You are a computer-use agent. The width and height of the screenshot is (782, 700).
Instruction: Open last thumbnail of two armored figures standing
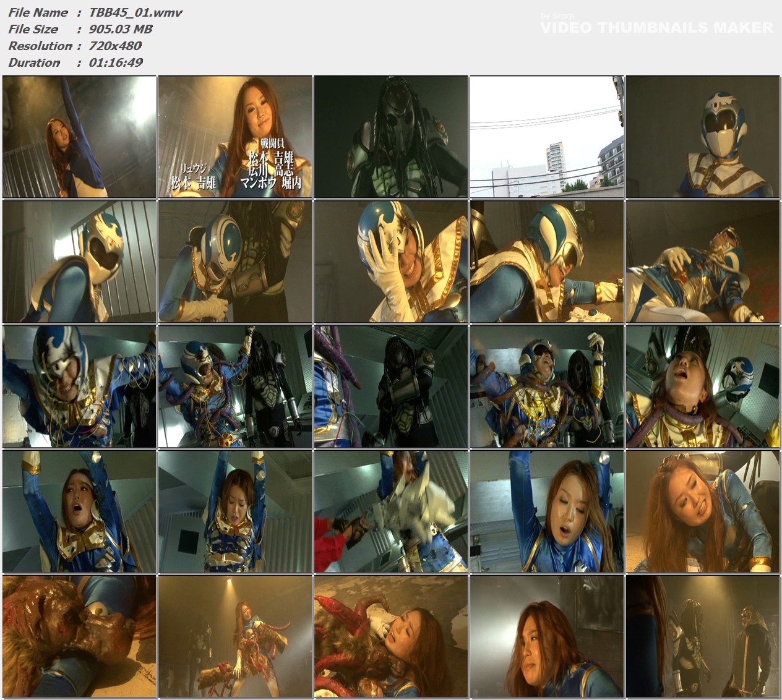pyautogui.click(x=702, y=636)
